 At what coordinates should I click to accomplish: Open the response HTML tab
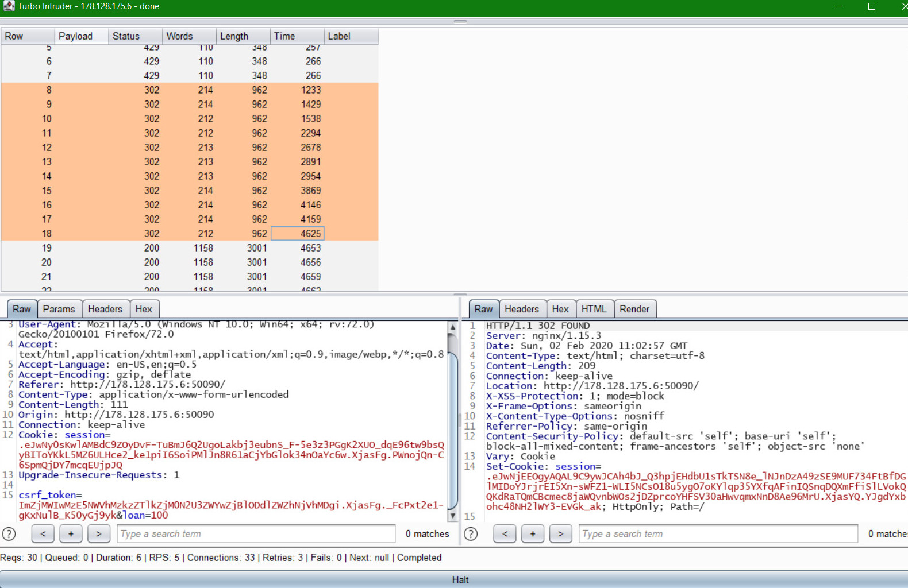click(x=593, y=309)
